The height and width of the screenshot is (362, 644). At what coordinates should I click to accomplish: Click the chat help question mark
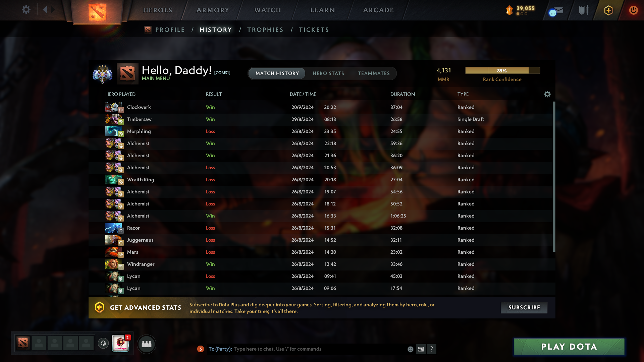pyautogui.click(x=431, y=349)
